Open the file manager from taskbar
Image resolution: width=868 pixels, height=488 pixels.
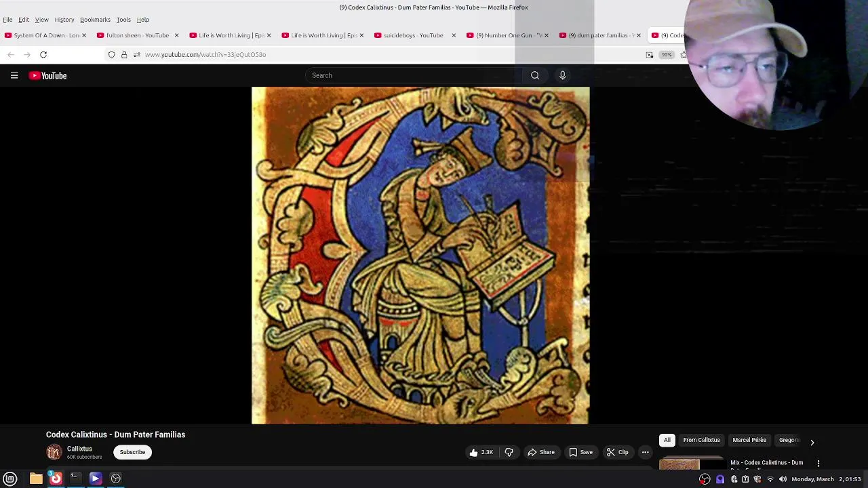click(36, 479)
